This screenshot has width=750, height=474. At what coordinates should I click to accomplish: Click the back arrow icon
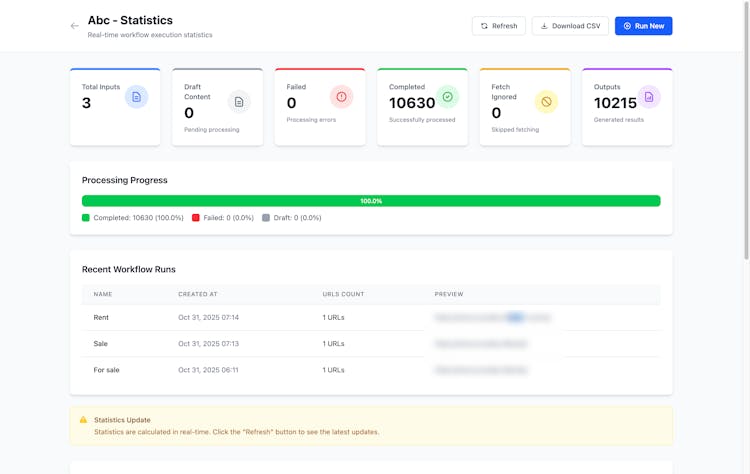(x=74, y=26)
